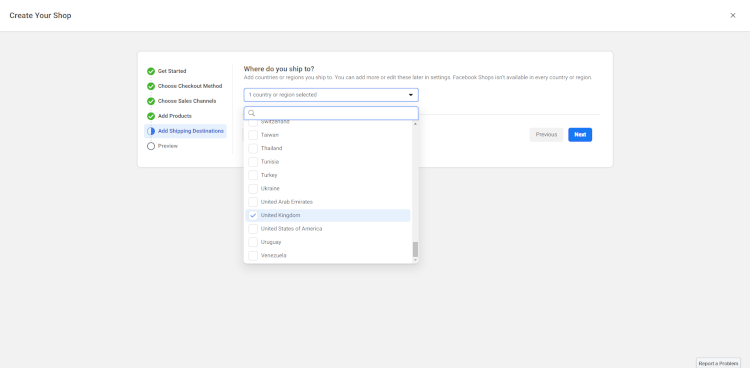This screenshot has width=750, height=368.
Task: Click the blue Next button
Action: click(x=580, y=135)
